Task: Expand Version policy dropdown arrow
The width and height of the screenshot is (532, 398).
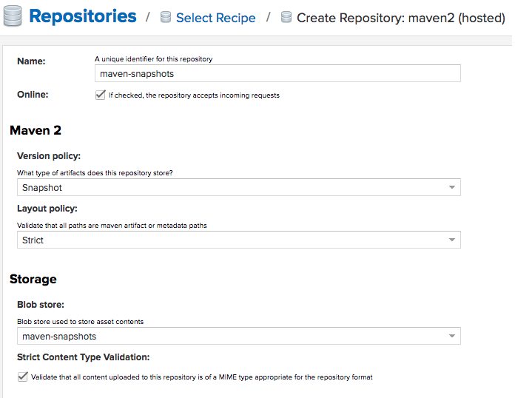Action: tap(451, 187)
